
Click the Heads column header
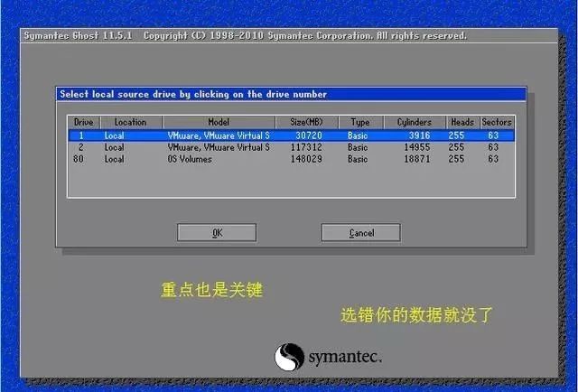[x=462, y=122]
